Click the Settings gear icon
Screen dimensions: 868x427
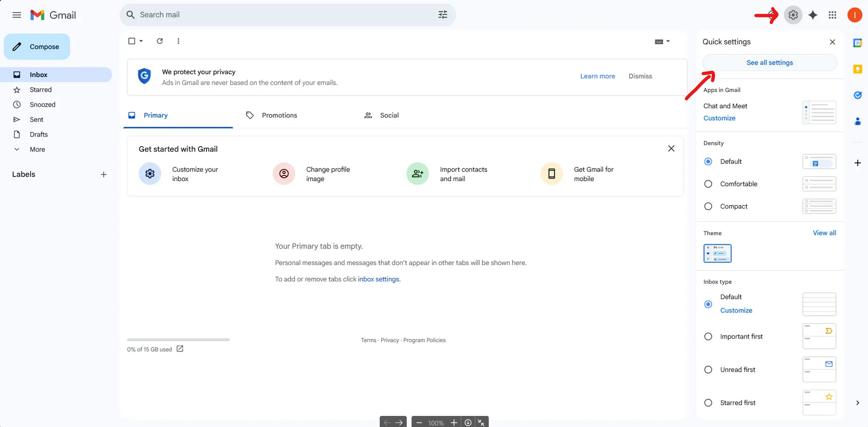click(793, 15)
